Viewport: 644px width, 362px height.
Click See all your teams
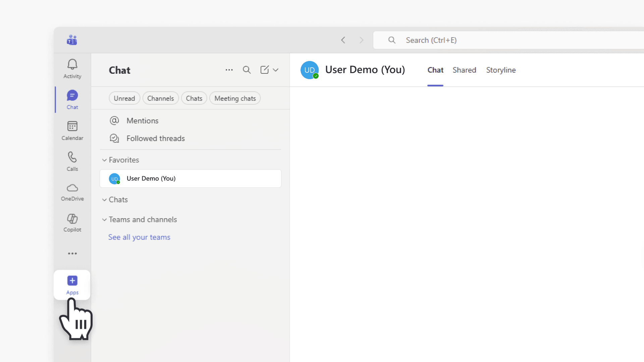(139, 237)
